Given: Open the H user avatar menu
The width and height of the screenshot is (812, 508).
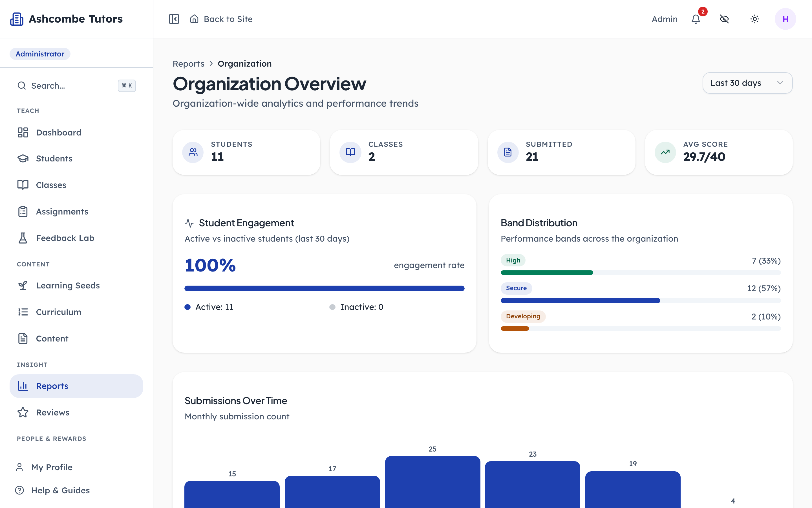Looking at the screenshot, I should [785, 19].
